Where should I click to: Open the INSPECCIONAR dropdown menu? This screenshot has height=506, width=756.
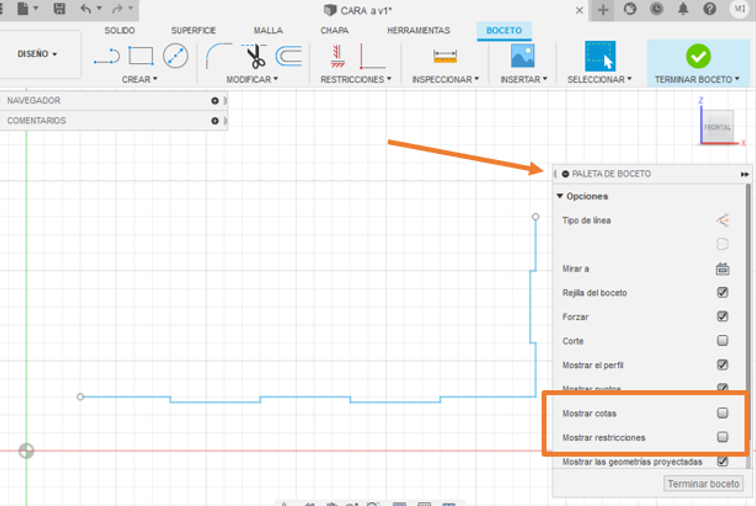click(445, 79)
